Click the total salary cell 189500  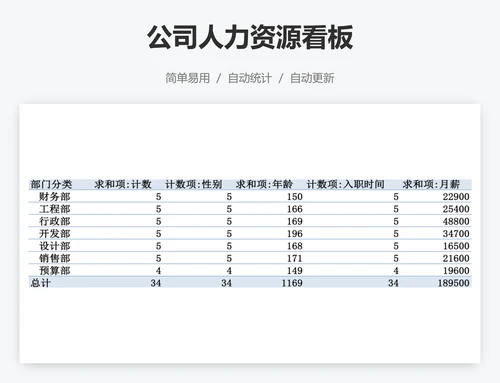453,283
